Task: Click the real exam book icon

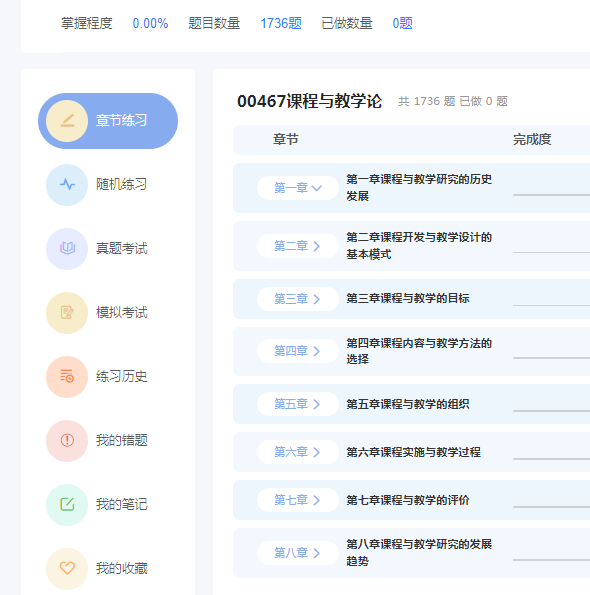Action: 67,249
